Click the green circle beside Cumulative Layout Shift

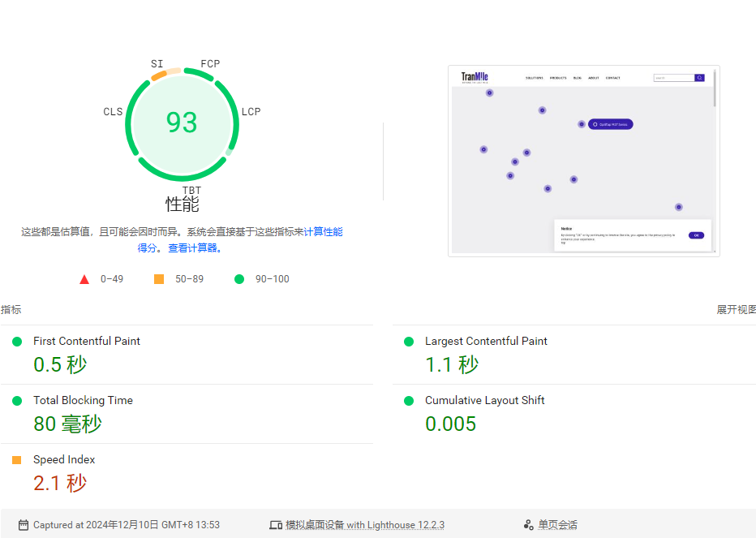tap(409, 401)
